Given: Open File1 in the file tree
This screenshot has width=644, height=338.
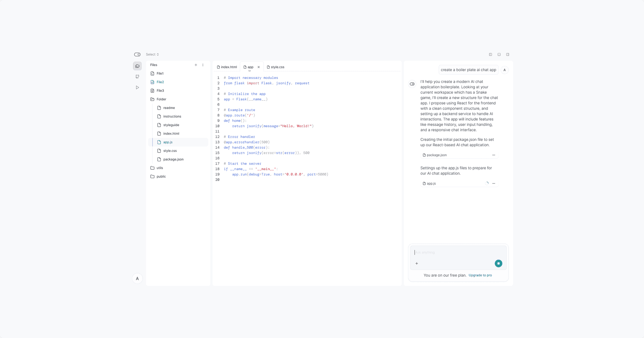Looking at the screenshot, I should click(x=178, y=73).
